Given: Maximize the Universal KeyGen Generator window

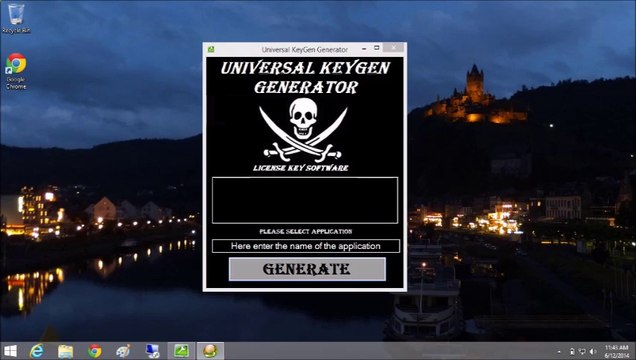Looking at the screenshot, I should click(x=376, y=48).
